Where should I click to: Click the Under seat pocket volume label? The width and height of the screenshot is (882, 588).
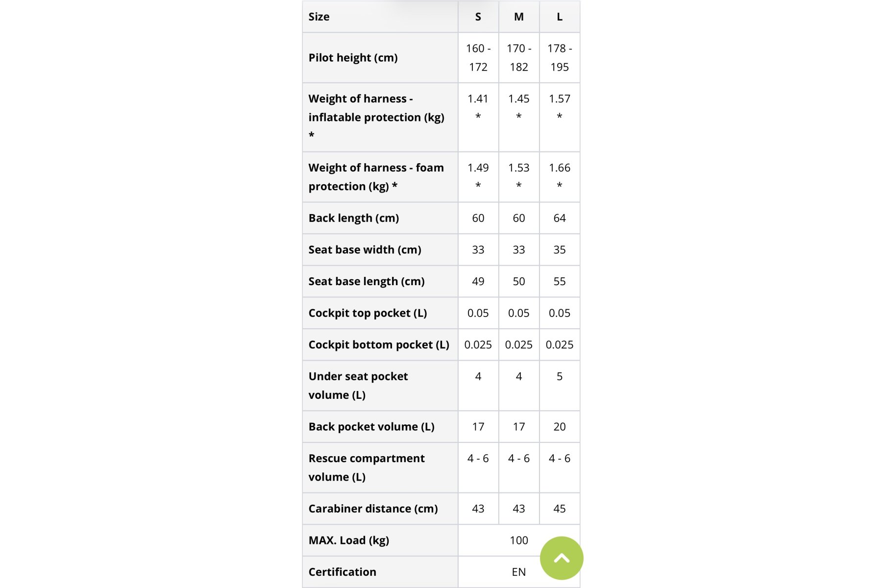[358, 386]
